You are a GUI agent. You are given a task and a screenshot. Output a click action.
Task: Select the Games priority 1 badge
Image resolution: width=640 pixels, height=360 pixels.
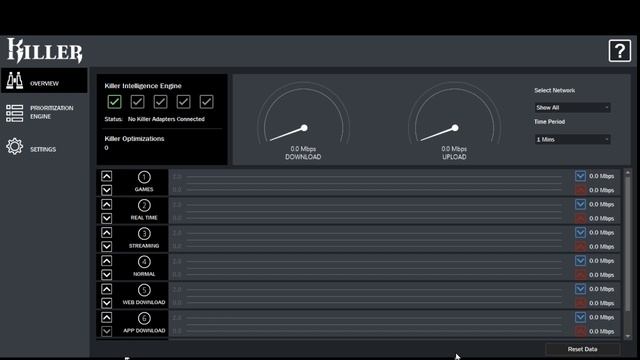[x=144, y=177]
